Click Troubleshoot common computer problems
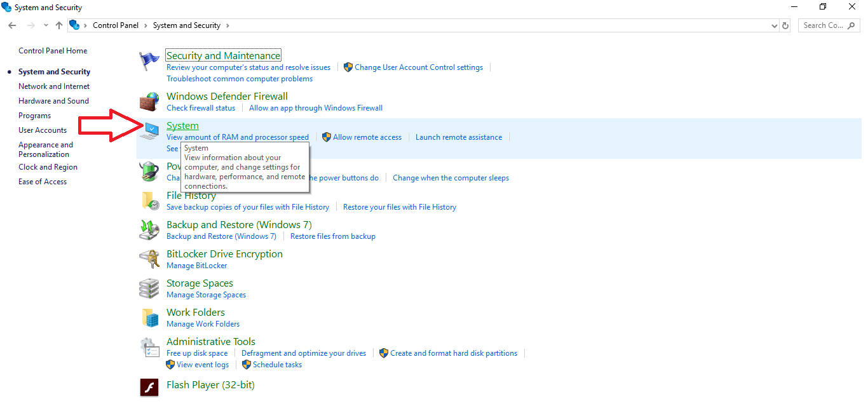This screenshot has height=406, width=868. [240, 79]
